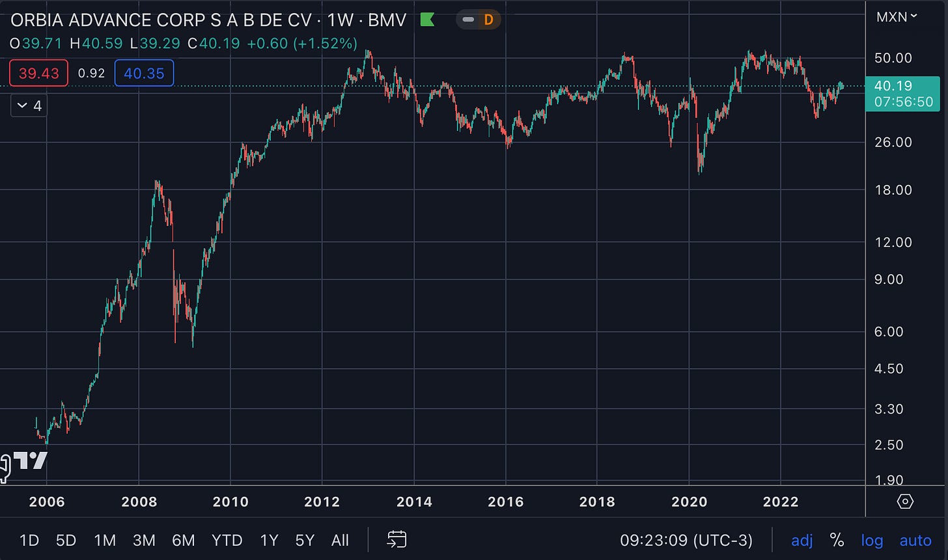
Task: Toggle the log scale mode
Action: (872, 540)
